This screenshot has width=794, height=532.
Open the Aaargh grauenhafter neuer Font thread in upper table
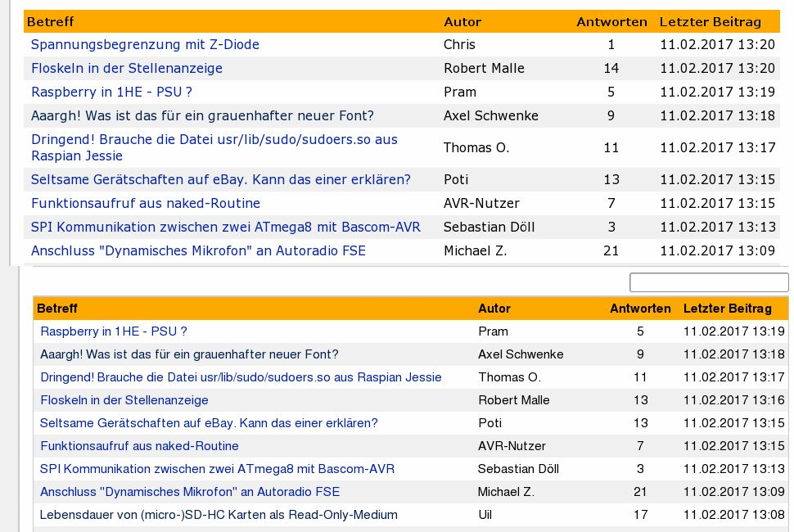(x=202, y=115)
